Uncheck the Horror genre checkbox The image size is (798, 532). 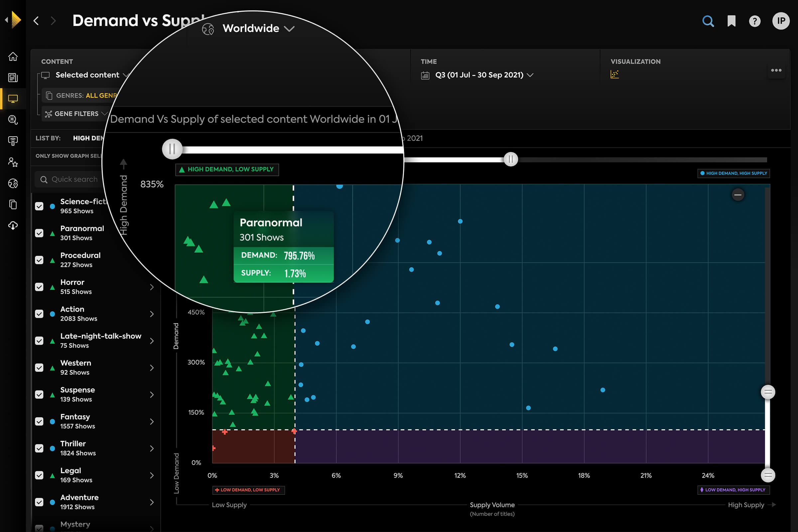click(x=39, y=287)
